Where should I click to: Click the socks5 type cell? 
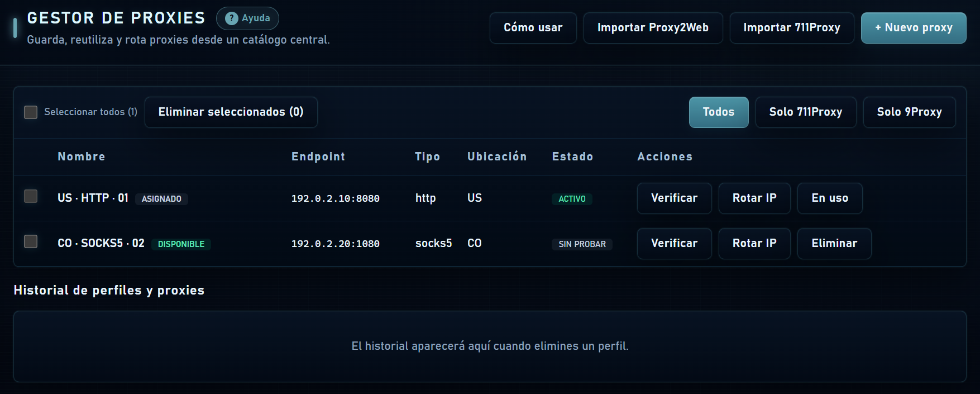click(x=434, y=244)
